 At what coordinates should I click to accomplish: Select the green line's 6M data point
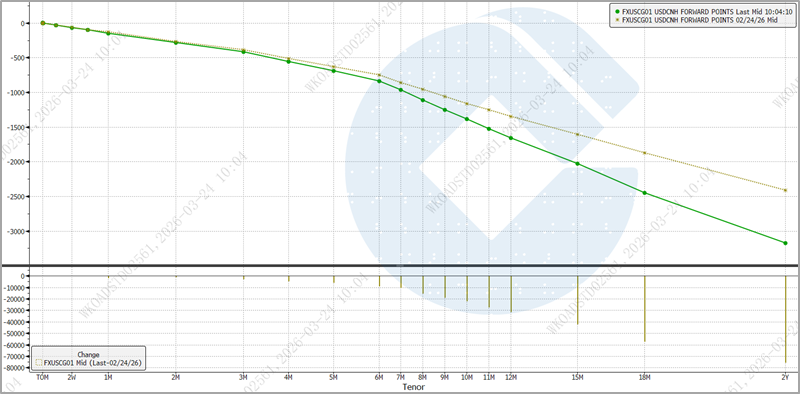379,81
